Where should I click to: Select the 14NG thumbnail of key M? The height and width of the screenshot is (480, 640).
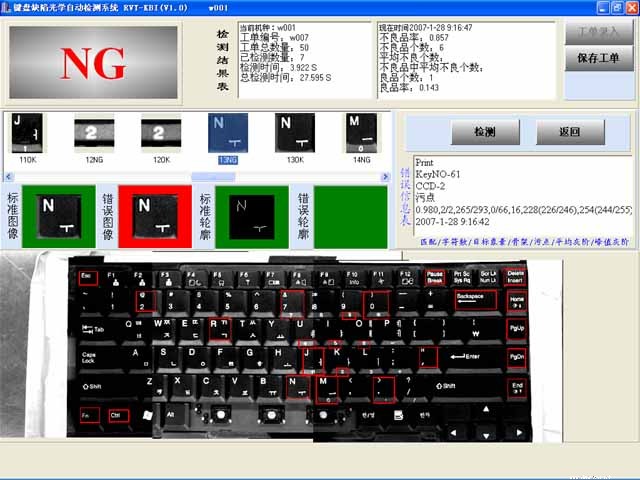click(x=362, y=133)
